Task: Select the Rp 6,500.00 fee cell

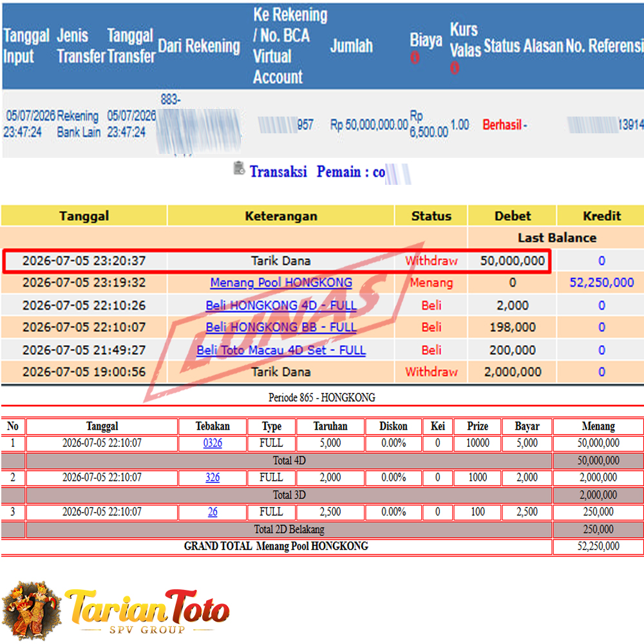Action: [x=429, y=124]
